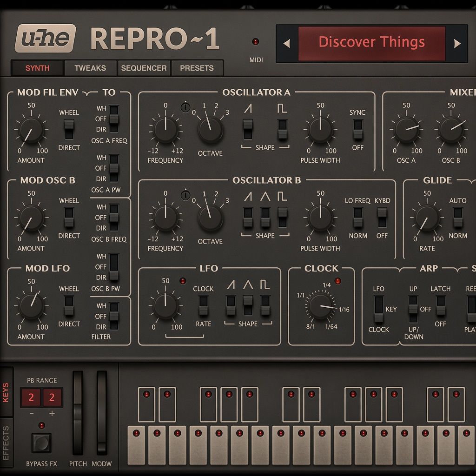Set ARP UP/OFF/UP-DOWN mode switch
Image resolution: width=476 pixels, height=476 pixels.
[413, 309]
